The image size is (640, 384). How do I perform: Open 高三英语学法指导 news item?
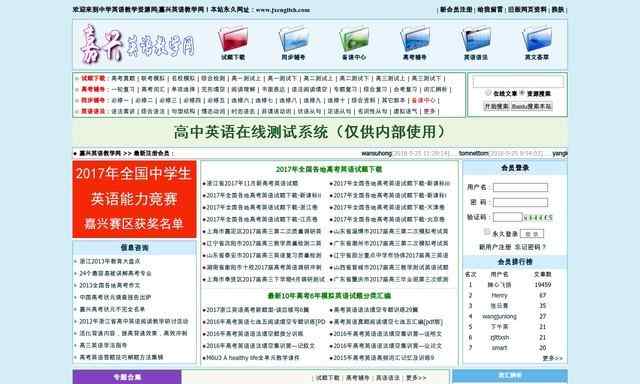coord(103,345)
